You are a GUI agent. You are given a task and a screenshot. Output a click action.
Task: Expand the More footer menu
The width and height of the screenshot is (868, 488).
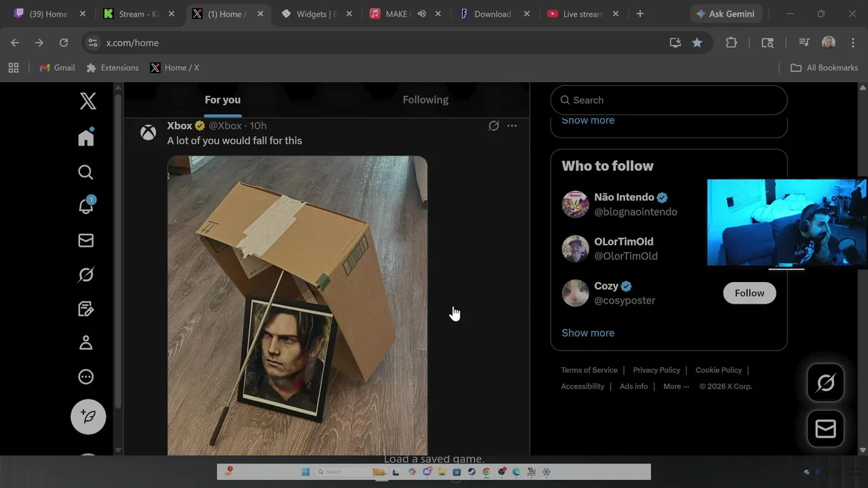click(676, 386)
